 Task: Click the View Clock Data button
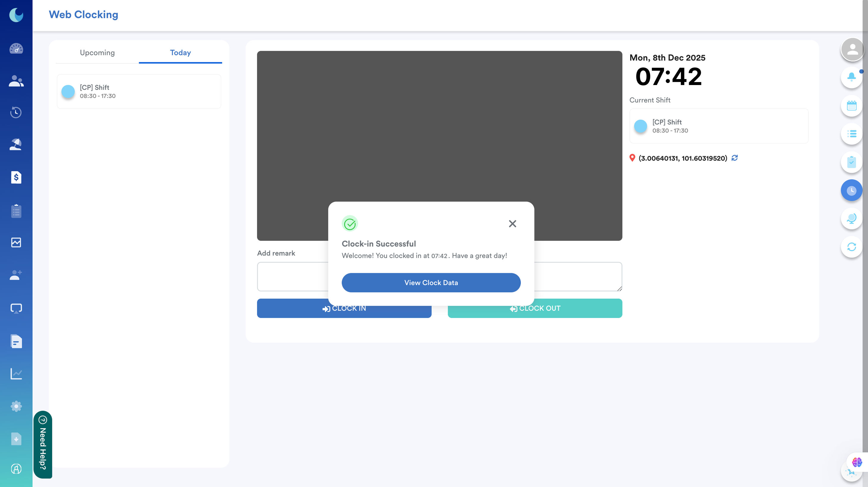[x=431, y=282]
